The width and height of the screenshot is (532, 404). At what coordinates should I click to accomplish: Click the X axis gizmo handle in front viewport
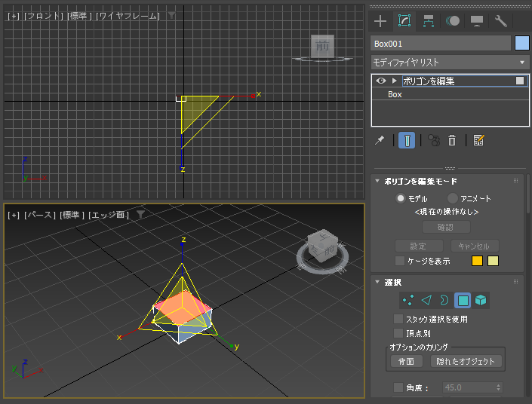click(253, 96)
